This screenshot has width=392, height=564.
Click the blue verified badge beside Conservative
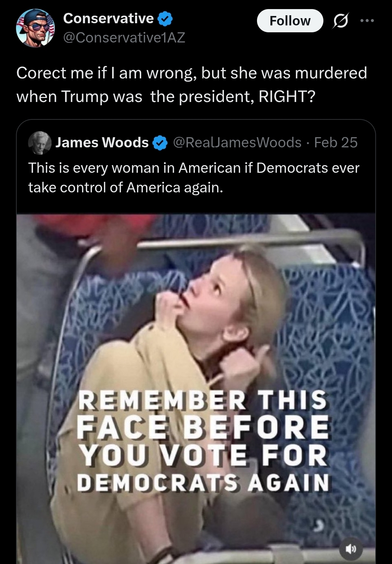(x=165, y=19)
